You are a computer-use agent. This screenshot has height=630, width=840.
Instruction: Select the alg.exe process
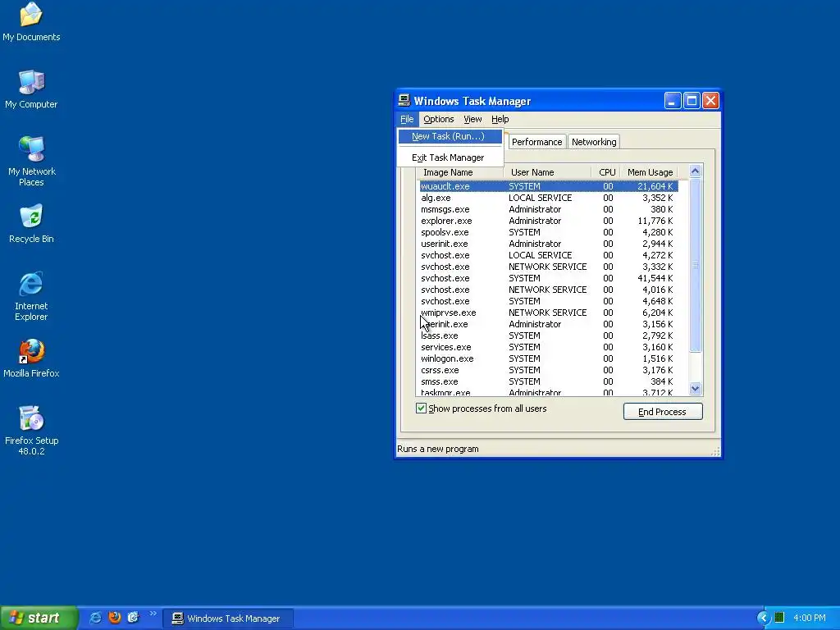[549, 198]
